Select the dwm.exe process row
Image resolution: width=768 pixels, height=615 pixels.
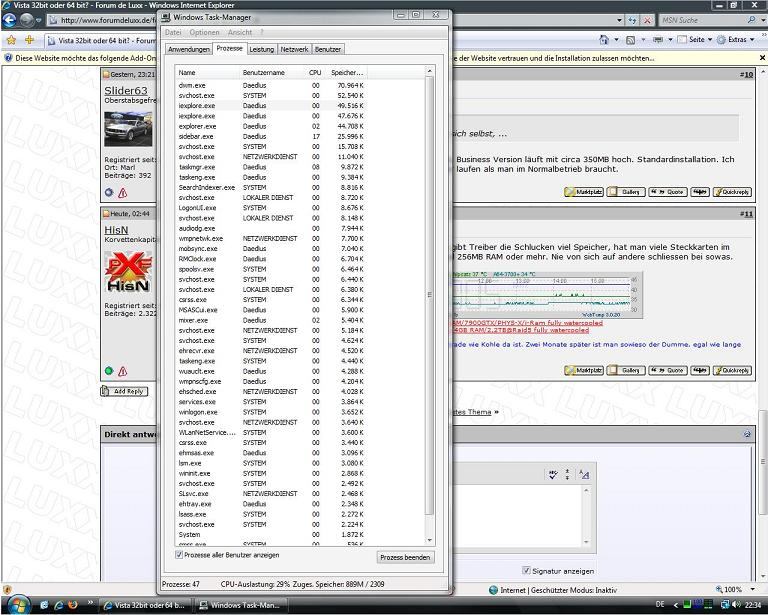pyautogui.click(x=271, y=85)
